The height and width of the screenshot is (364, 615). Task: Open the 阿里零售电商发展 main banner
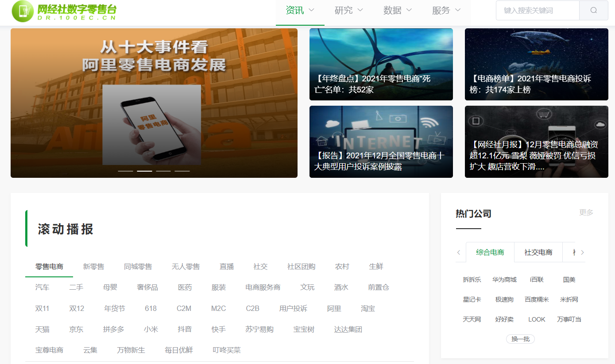(x=154, y=103)
